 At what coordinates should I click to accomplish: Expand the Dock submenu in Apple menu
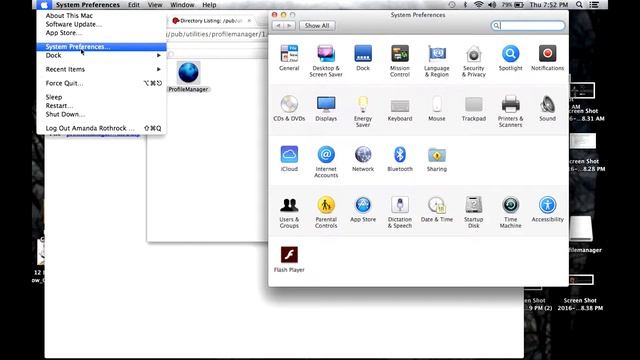(101, 55)
